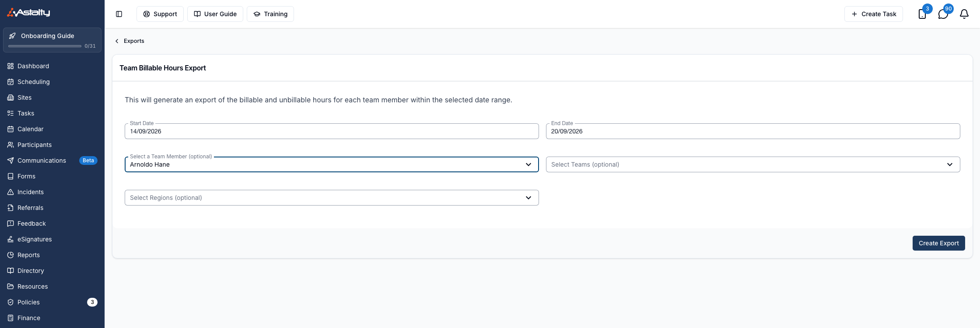The height and width of the screenshot is (328, 980).
Task: Open the Training button
Action: (x=270, y=14)
